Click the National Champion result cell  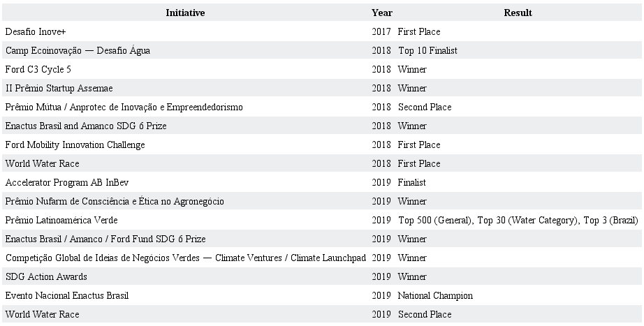click(435, 295)
